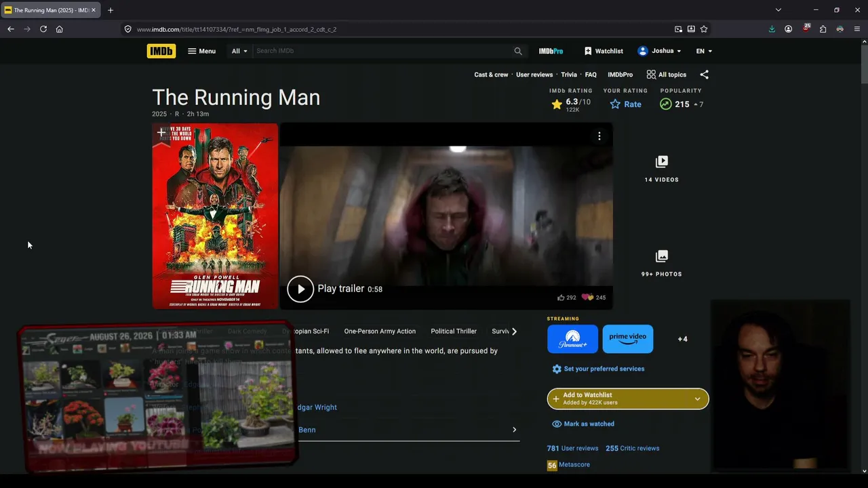Open All topics grid
This screenshot has height=488, width=868.
click(x=667, y=75)
